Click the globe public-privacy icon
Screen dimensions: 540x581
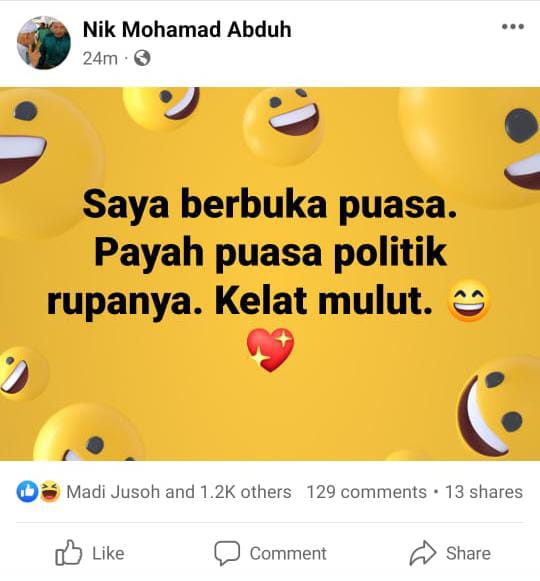[x=142, y=58]
